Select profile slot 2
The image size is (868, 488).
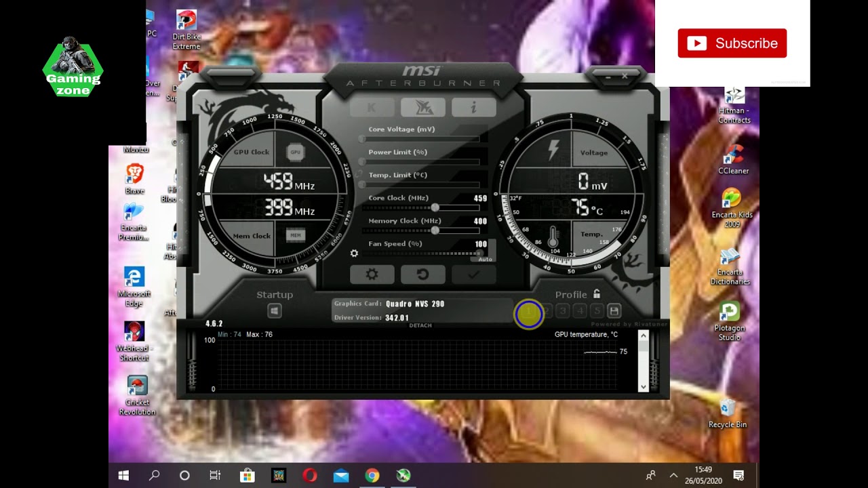546,311
